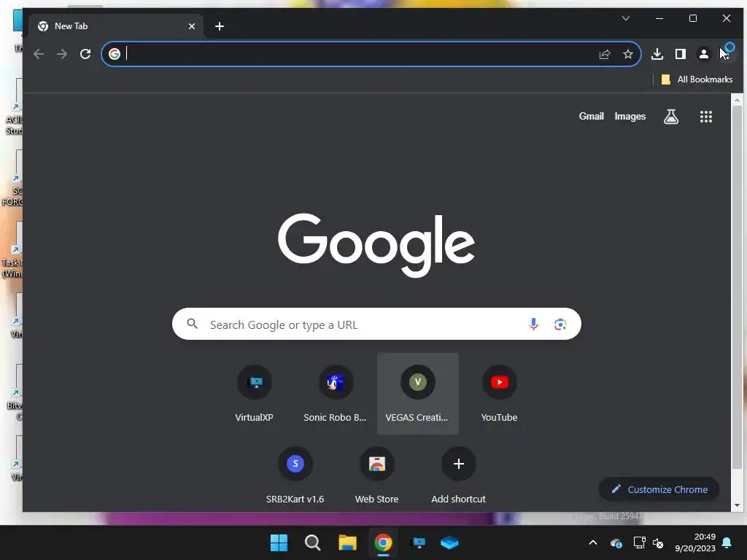
Task: Open the monitor app taskbar icon
Action: click(x=417, y=542)
